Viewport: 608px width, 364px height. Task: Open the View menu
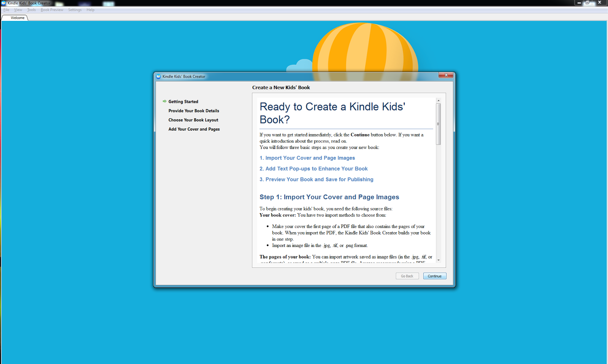coord(18,10)
